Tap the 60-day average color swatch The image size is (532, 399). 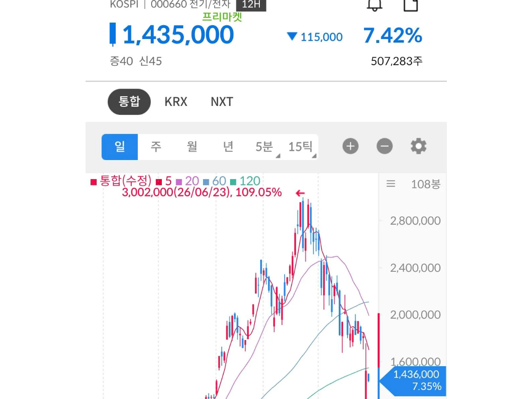click(x=206, y=182)
